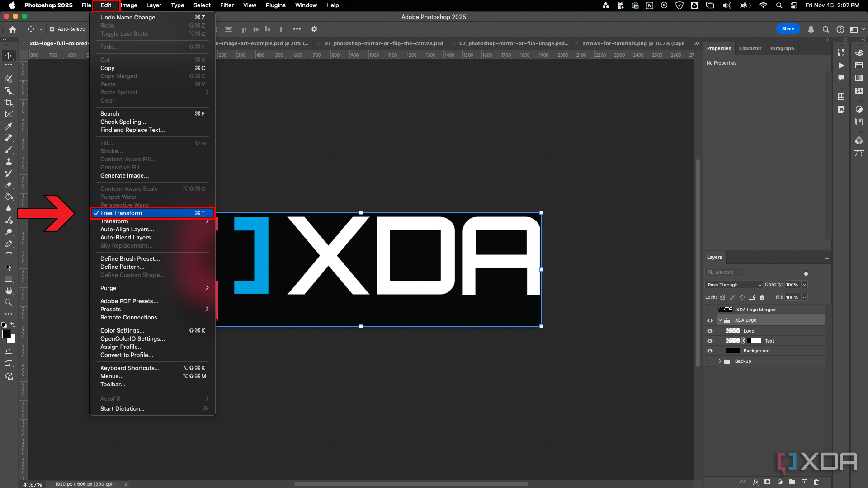Select the Rectangular Marquee tool
Image resolution: width=868 pixels, height=488 pixels.
coord(9,67)
